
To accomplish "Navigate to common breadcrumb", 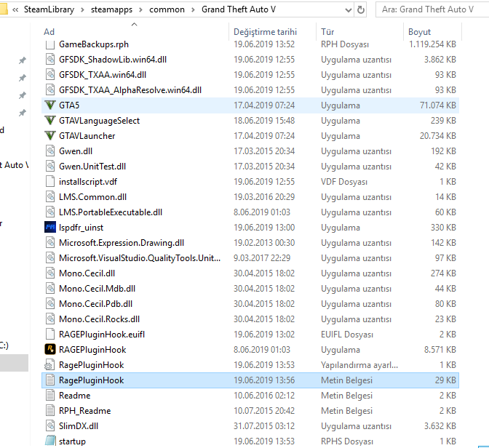I will click(167, 9).
